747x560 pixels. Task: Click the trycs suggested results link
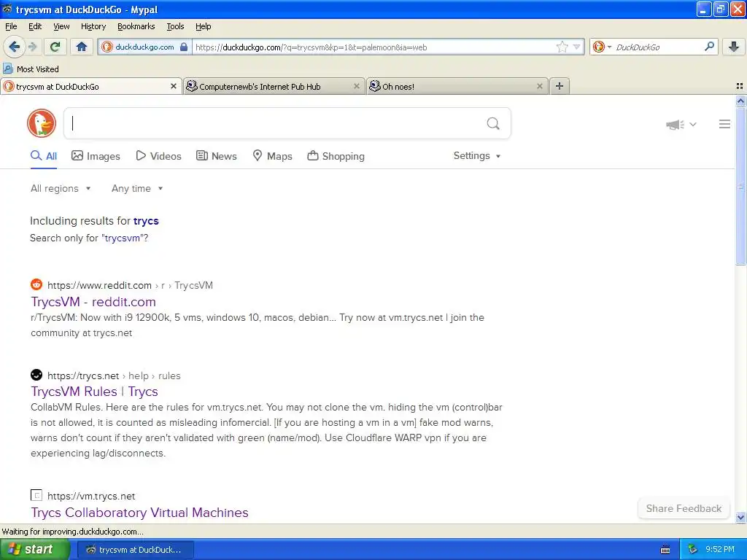point(146,221)
